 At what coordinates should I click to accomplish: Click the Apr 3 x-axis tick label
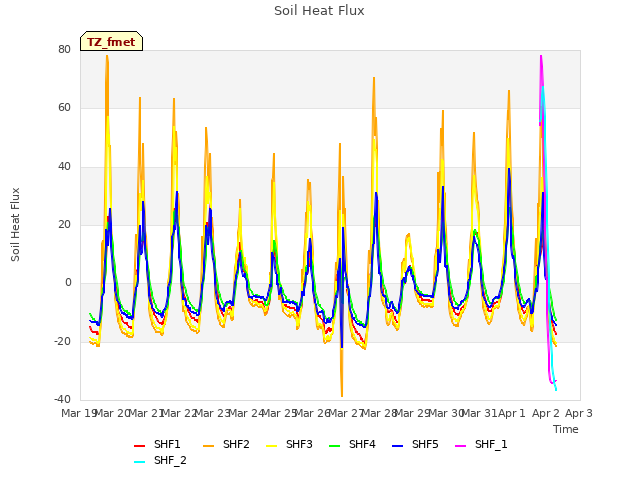click(578, 413)
